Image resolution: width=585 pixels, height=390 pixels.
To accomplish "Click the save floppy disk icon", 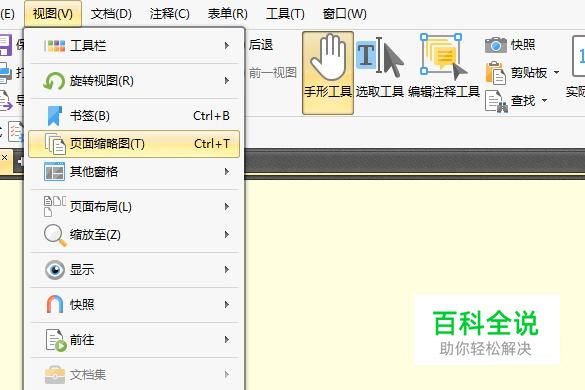I will (x=6, y=45).
